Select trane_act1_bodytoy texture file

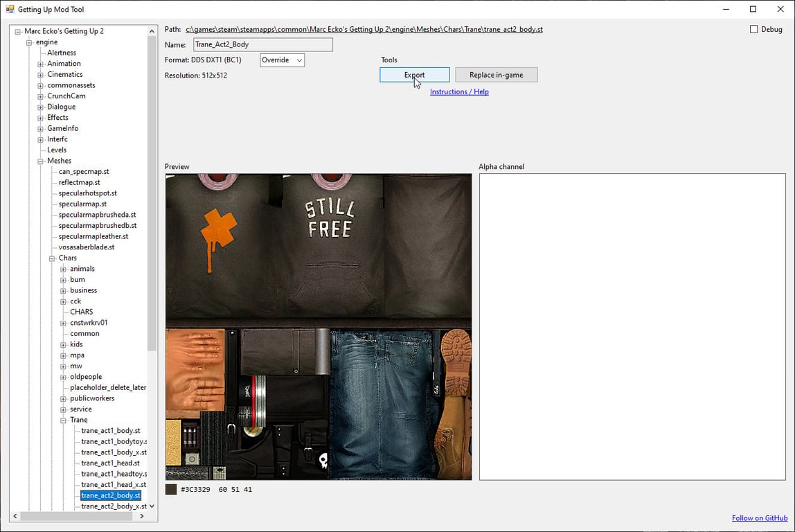tap(114, 442)
